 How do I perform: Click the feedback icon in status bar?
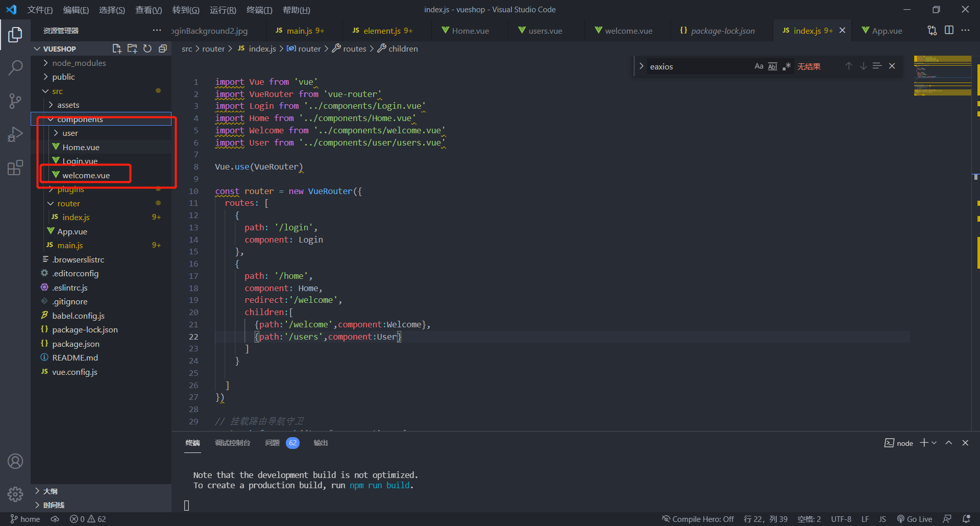click(x=947, y=519)
